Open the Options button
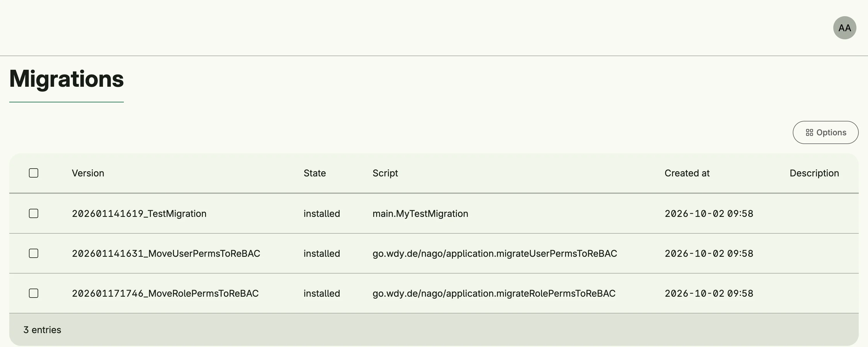The width and height of the screenshot is (868, 347). pyautogui.click(x=825, y=132)
